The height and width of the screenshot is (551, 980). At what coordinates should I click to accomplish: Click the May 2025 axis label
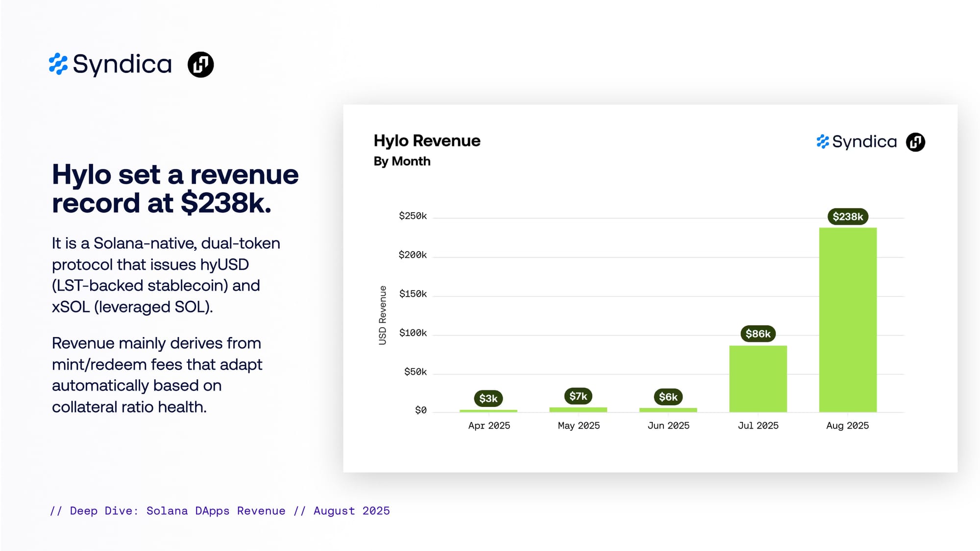click(579, 426)
